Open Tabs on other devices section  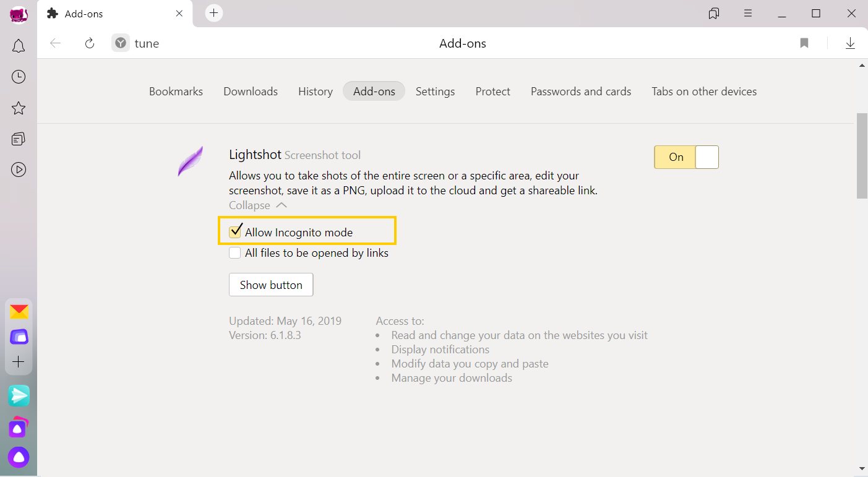point(704,92)
